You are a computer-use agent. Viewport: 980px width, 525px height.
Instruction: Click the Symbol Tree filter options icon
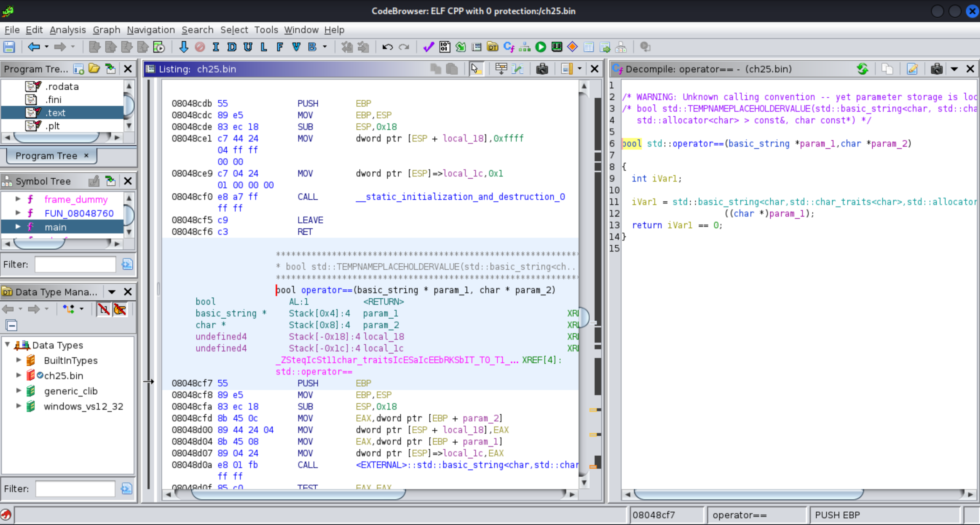click(x=127, y=264)
